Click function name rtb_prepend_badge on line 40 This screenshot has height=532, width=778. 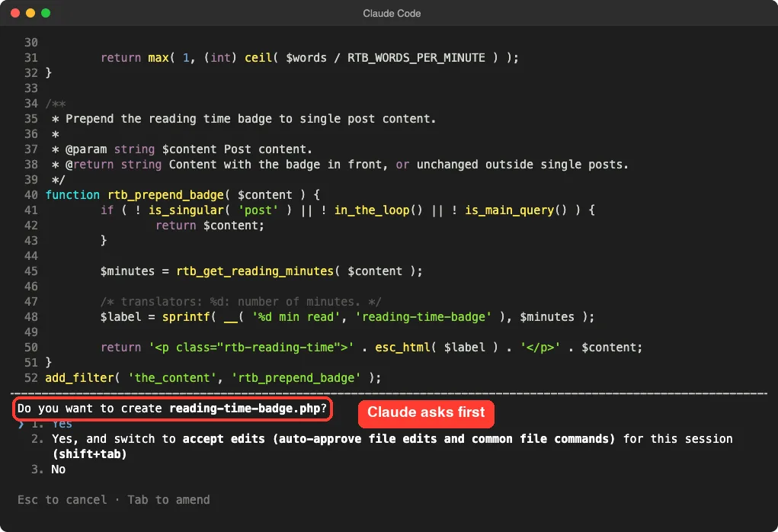(x=165, y=195)
